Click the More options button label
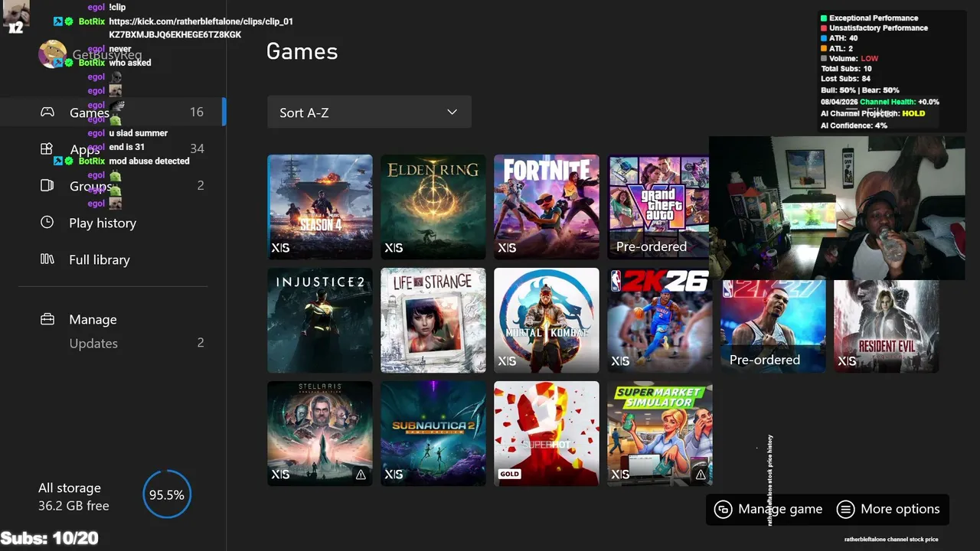 [900, 509]
